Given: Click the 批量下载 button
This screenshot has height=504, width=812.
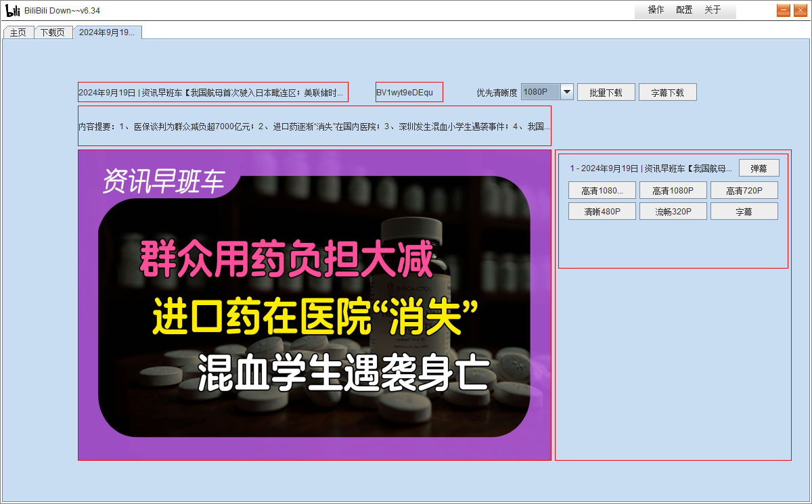Looking at the screenshot, I should 606,91.
